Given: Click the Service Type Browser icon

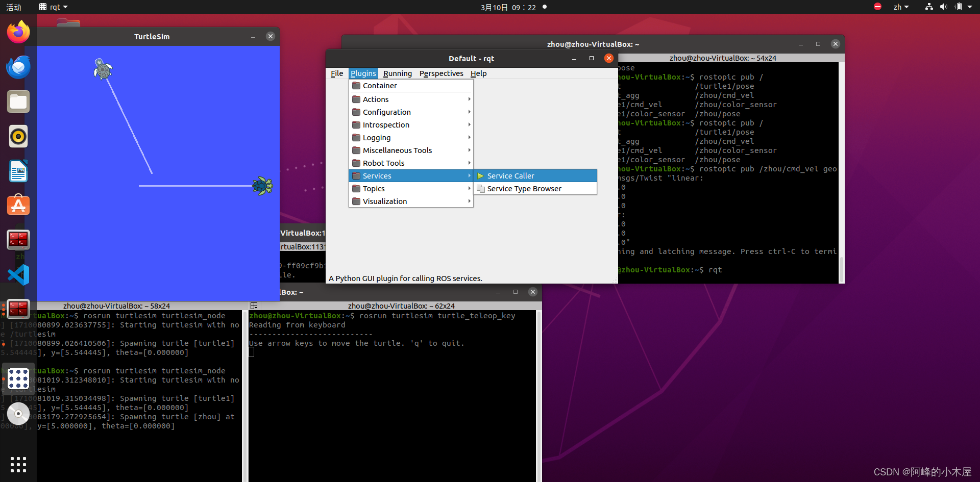Looking at the screenshot, I should (480, 189).
